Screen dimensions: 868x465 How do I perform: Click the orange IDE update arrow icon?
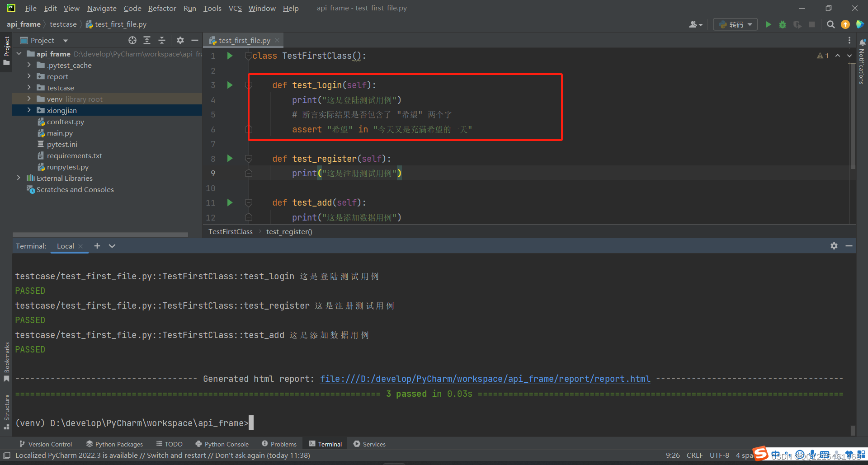[845, 24]
